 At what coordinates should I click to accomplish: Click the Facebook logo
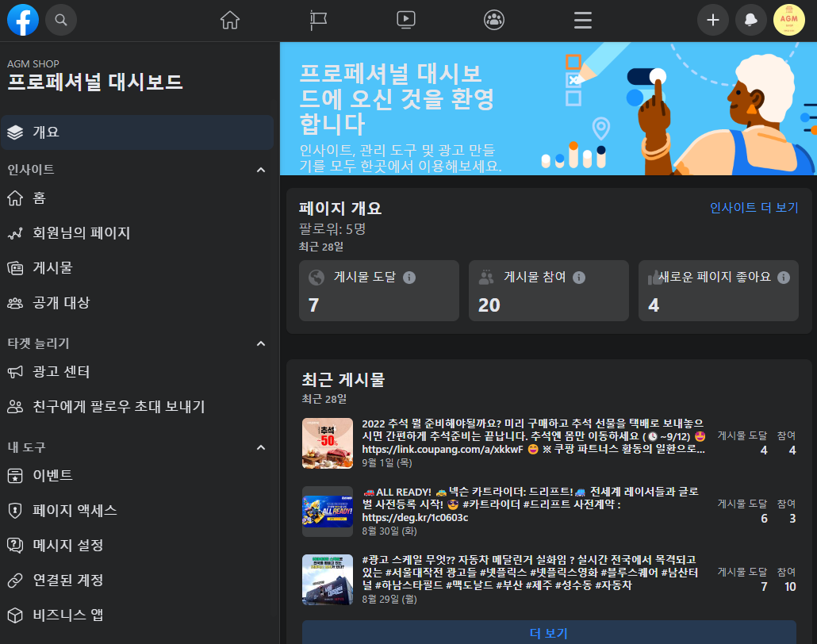[x=22, y=20]
